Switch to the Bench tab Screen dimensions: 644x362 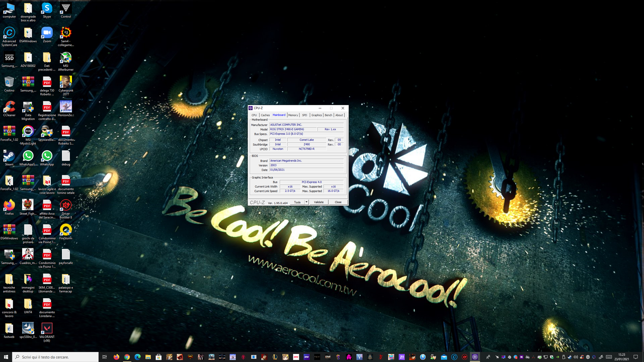[x=329, y=115]
